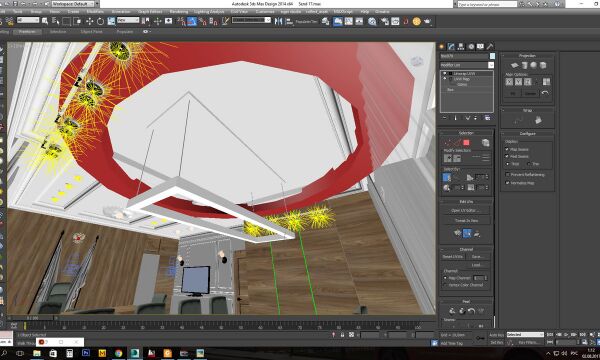
Task: Apply Planar Map projection icon
Action: (514, 65)
